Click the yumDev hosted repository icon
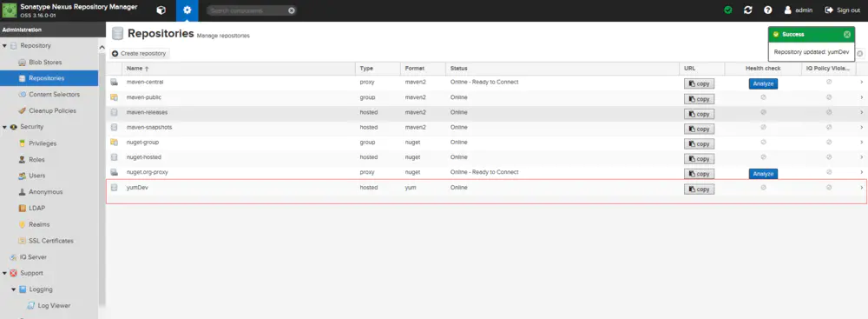The image size is (868, 319). tap(114, 188)
